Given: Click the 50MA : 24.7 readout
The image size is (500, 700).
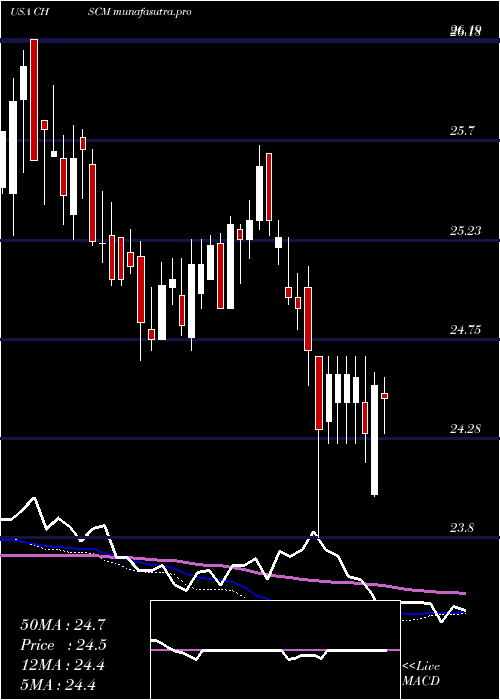Looking at the screenshot, I should click(x=63, y=625).
